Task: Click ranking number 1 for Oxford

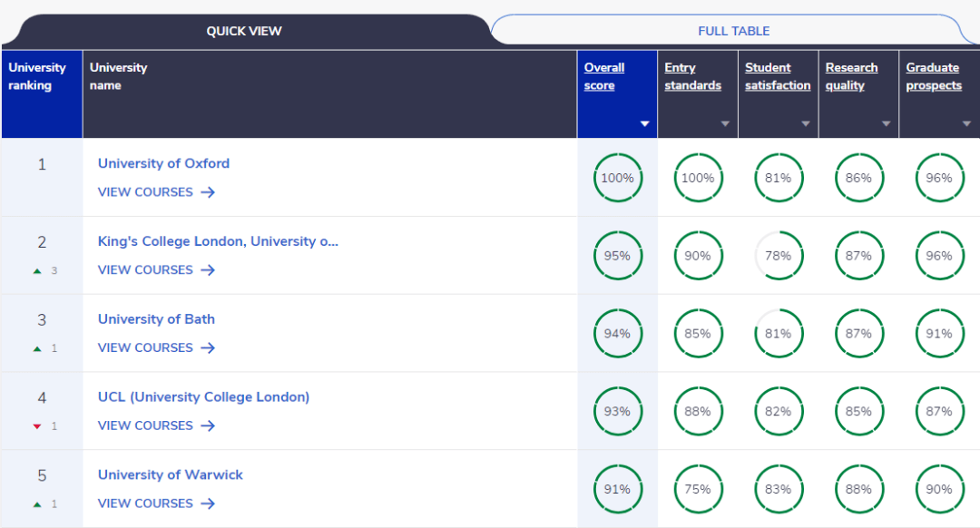Action: click(42, 164)
